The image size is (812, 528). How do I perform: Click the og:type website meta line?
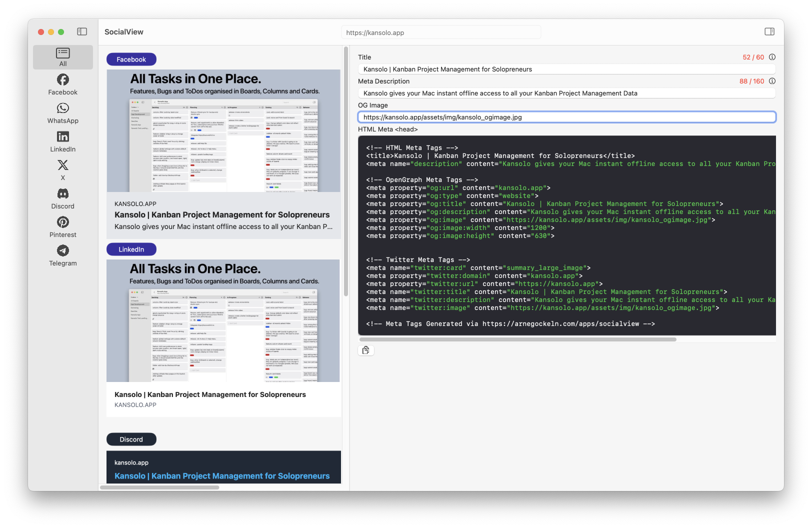[x=452, y=195]
